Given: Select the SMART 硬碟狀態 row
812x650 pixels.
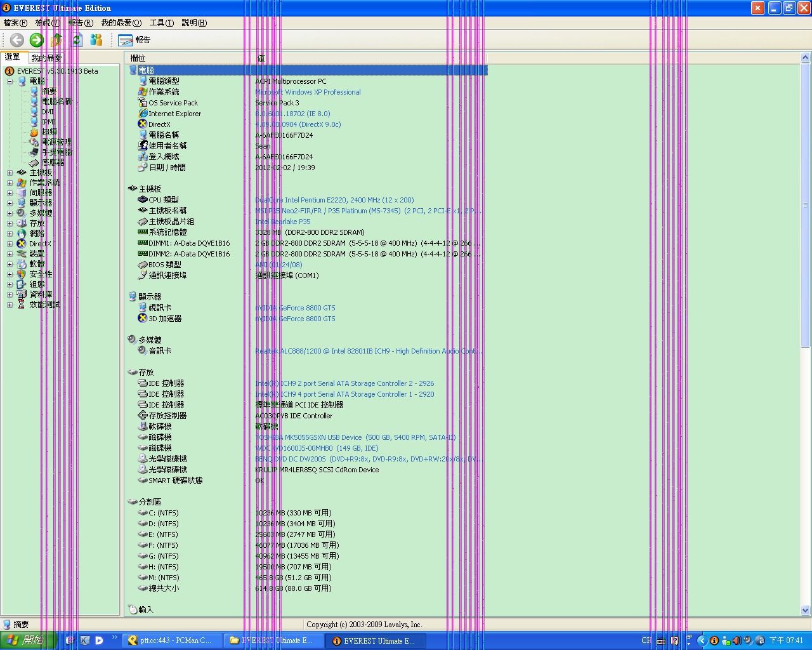Looking at the screenshot, I should point(307,481).
